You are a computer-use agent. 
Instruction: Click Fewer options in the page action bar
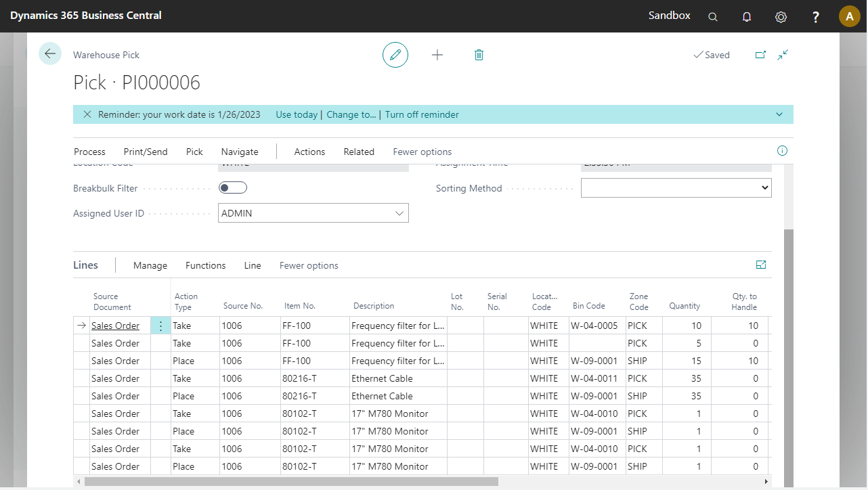pos(422,152)
